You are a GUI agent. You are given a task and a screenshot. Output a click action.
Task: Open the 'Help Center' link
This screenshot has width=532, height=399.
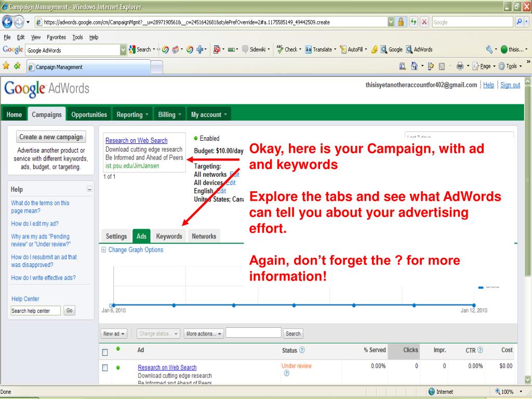click(x=25, y=299)
